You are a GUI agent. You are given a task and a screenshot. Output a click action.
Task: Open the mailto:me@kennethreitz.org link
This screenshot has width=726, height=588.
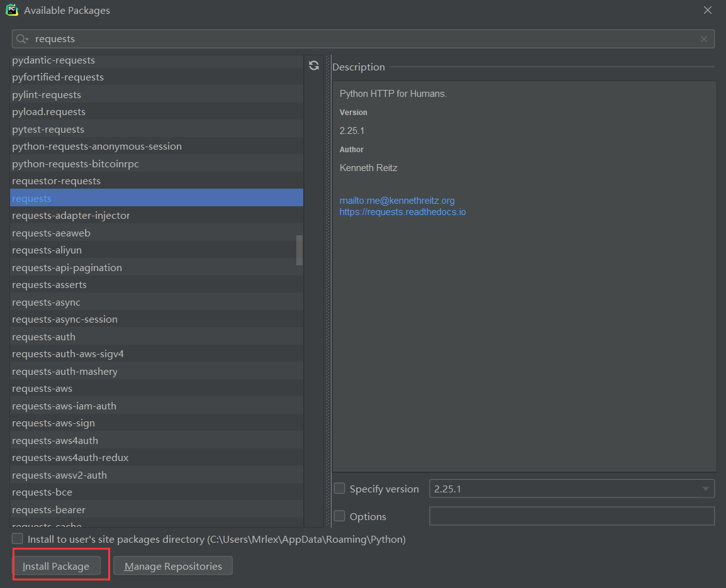click(x=397, y=201)
